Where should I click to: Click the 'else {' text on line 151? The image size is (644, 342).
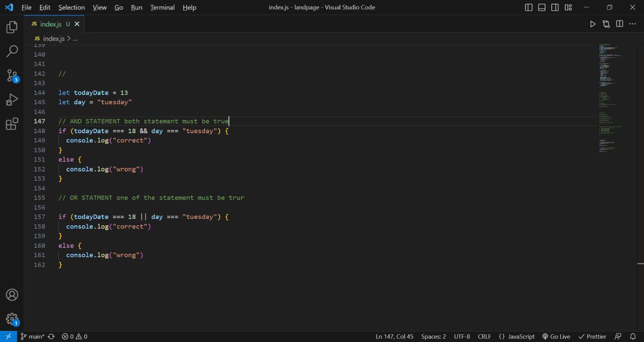pos(70,160)
